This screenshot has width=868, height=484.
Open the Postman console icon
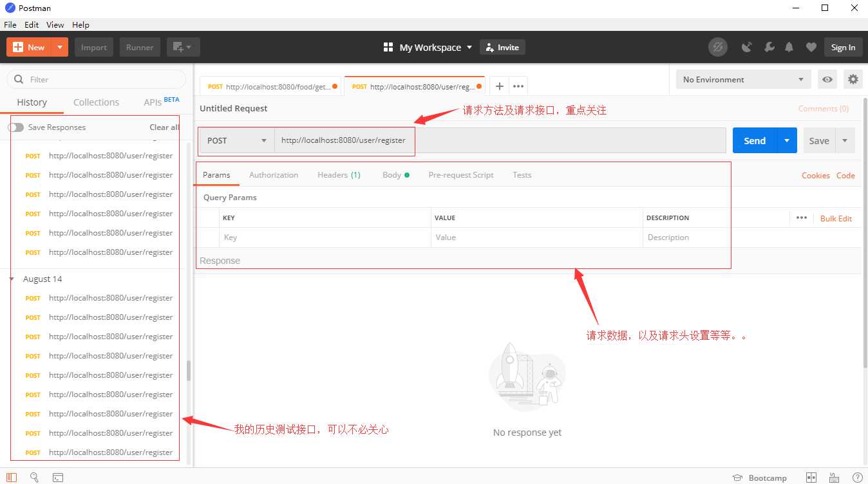(x=57, y=478)
